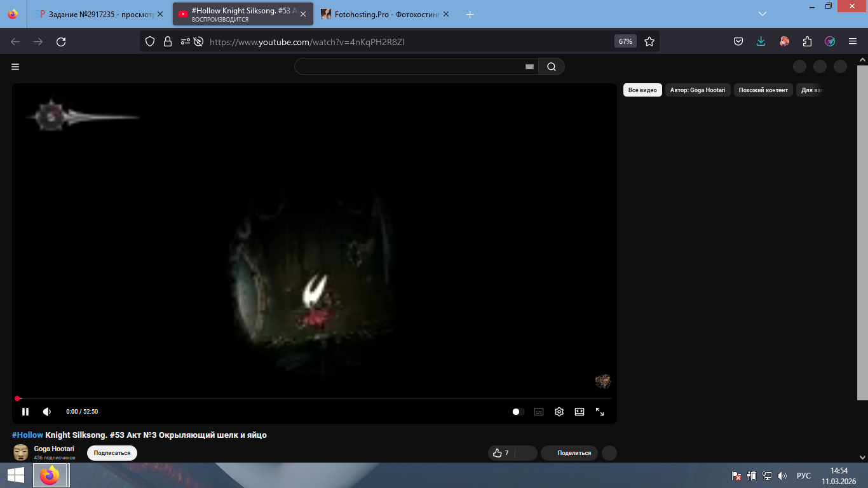Close the Hollow Knight Silksong tab

(303, 14)
